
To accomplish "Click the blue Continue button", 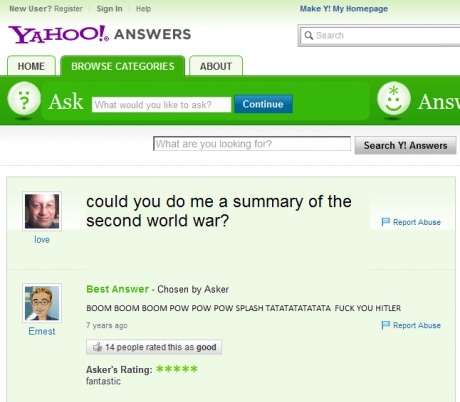I will [x=263, y=104].
